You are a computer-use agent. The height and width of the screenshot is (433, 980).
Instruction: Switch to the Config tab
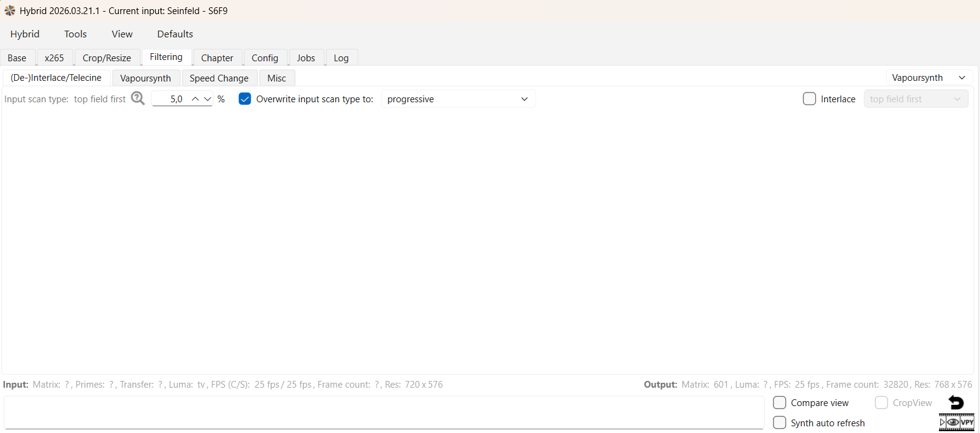click(265, 58)
